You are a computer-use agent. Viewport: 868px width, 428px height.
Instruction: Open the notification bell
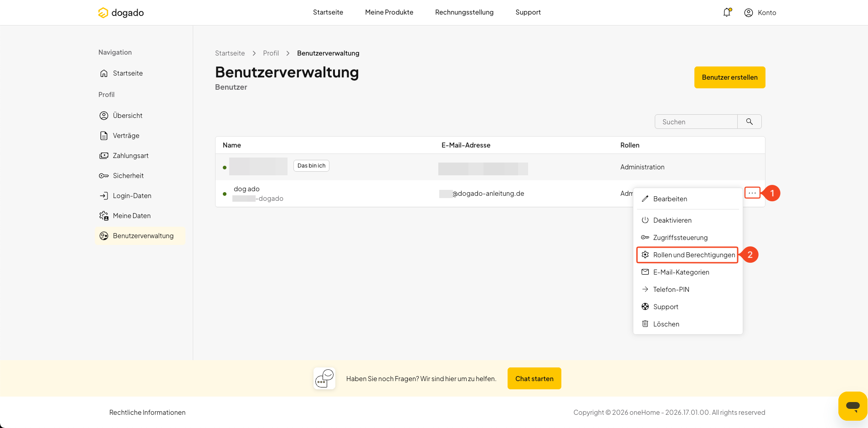(727, 12)
